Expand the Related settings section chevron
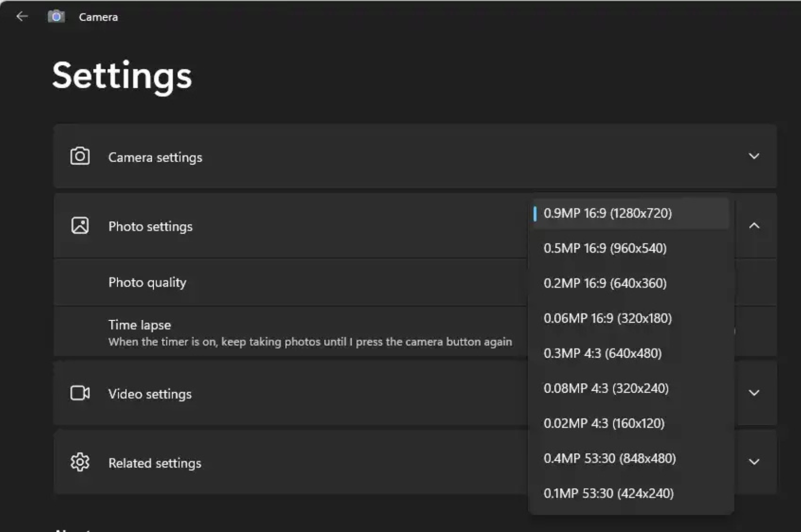801x532 pixels. point(754,462)
